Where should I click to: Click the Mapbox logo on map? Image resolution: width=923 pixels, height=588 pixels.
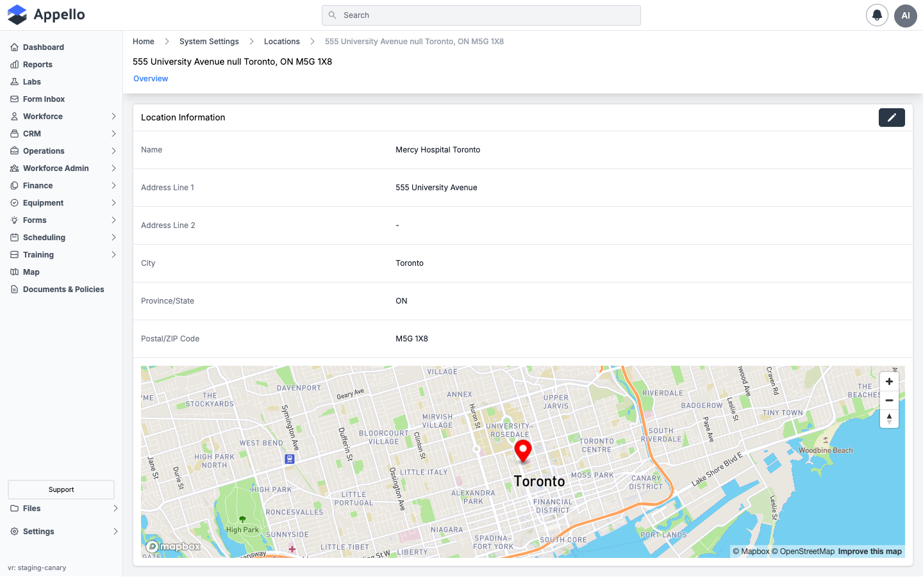[x=173, y=546]
